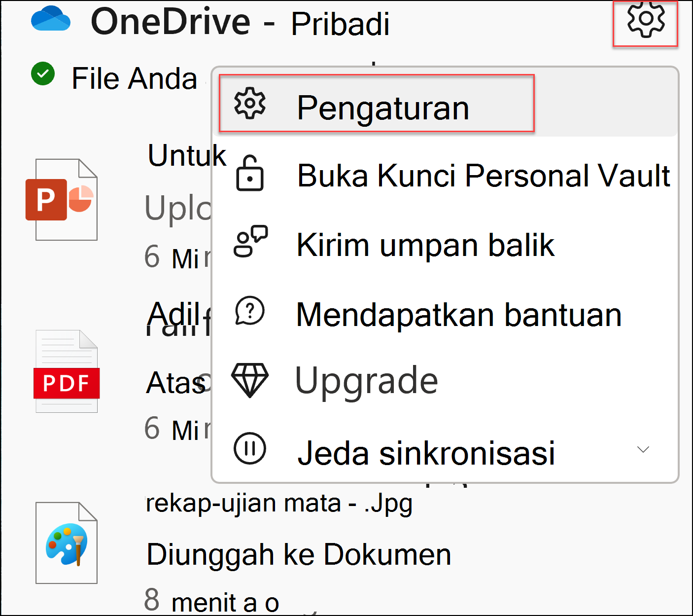693x616 pixels.
Task: Click the rekap-ujian mata .Jpg filename
Action: (x=279, y=504)
